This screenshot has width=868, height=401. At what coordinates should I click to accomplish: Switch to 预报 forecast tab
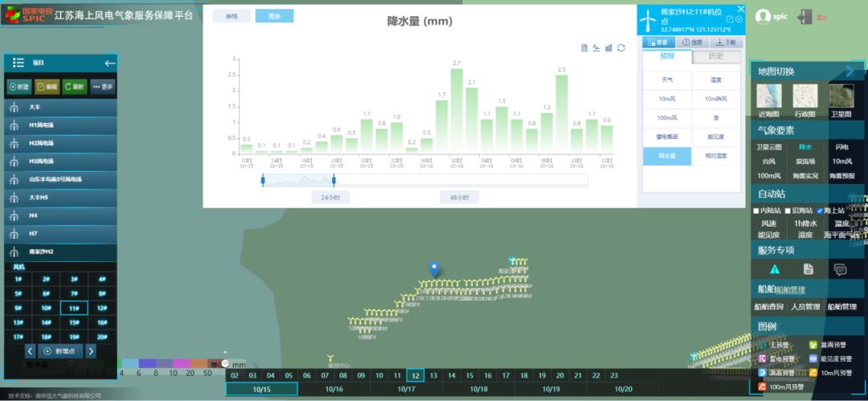pyautogui.click(x=667, y=56)
